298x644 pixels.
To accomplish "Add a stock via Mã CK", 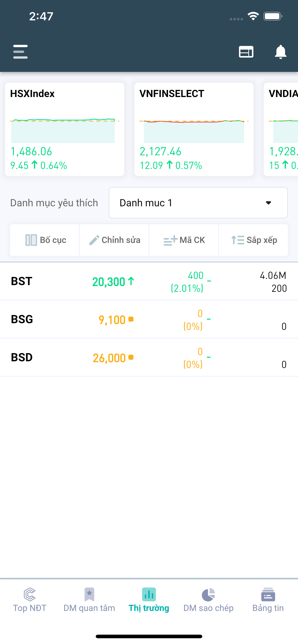I will coord(184,240).
